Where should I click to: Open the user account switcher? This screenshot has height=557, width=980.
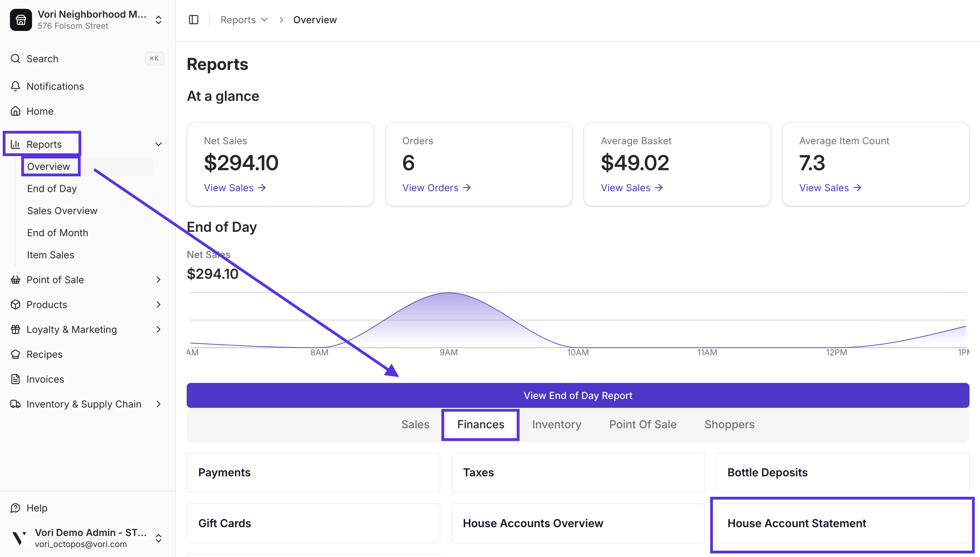158,538
